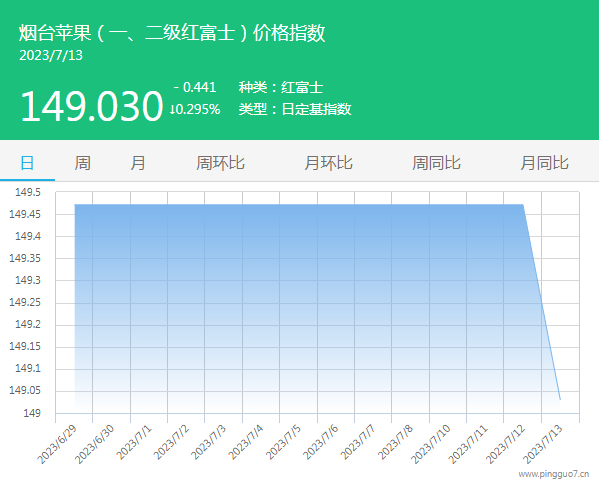Image resolution: width=599 pixels, height=485 pixels.
Task: Click the 149.25 y-axis label
Action: (x=25, y=302)
